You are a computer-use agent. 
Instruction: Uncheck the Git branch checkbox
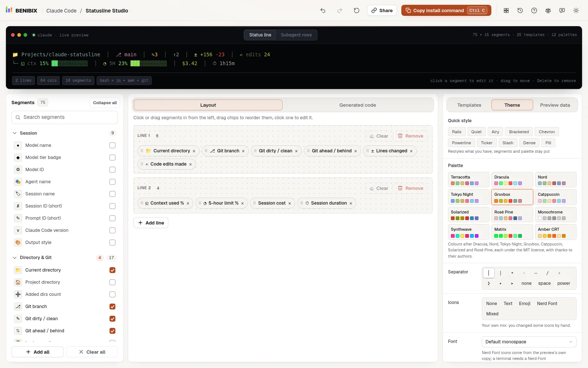point(112,307)
